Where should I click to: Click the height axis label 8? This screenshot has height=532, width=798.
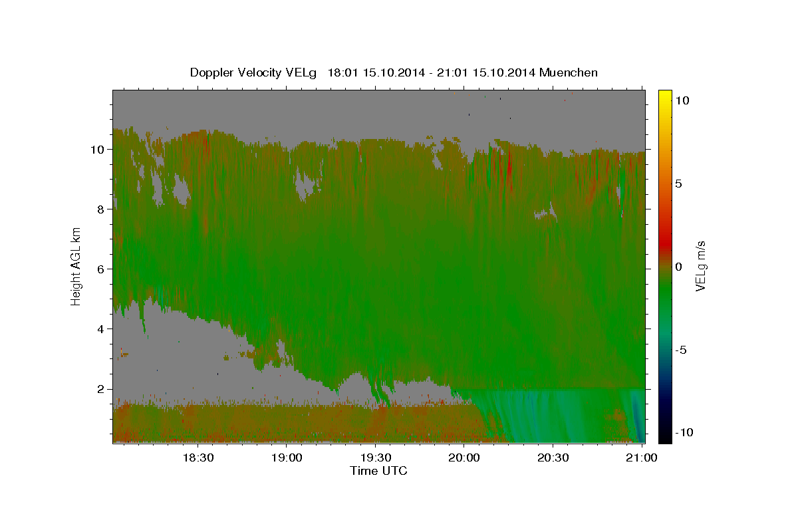100,209
